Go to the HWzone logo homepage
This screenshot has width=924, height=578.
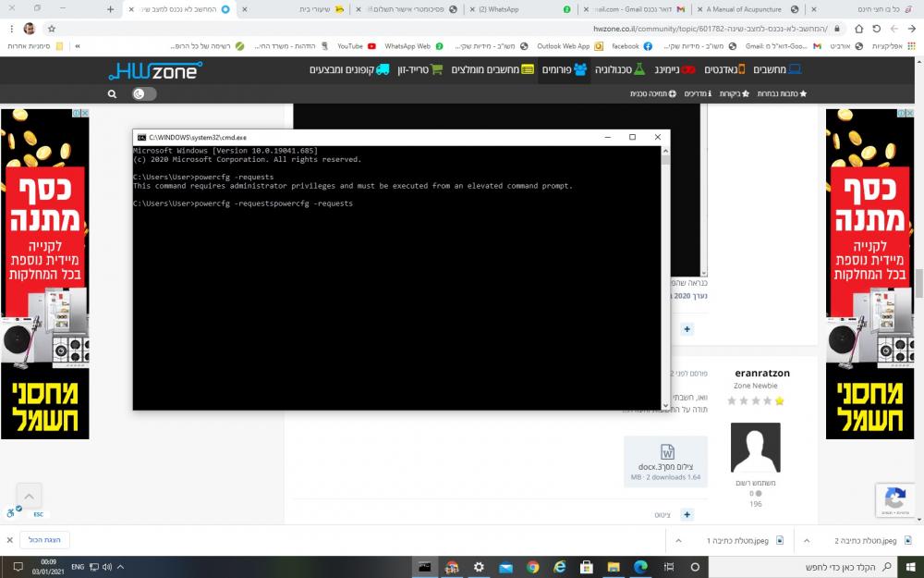pos(155,71)
